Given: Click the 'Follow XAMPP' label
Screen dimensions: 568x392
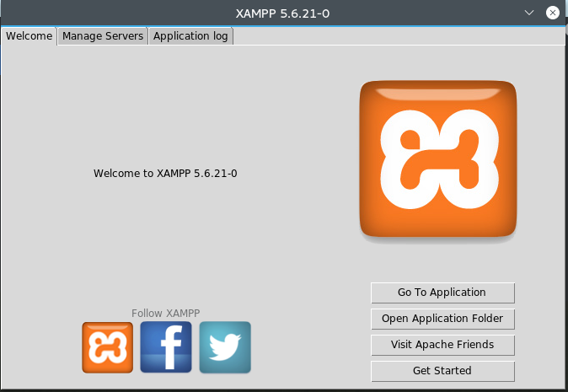Looking at the screenshot, I should [165, 313].
